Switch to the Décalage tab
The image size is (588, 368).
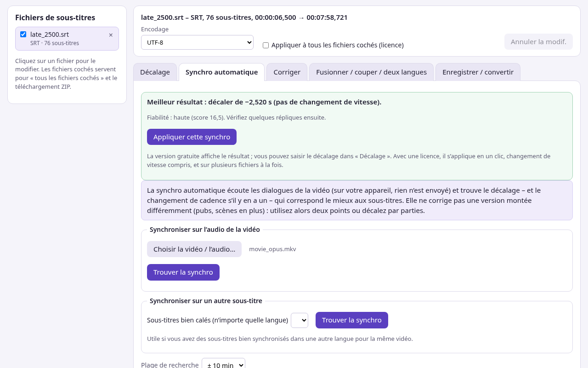pos(155,72)
